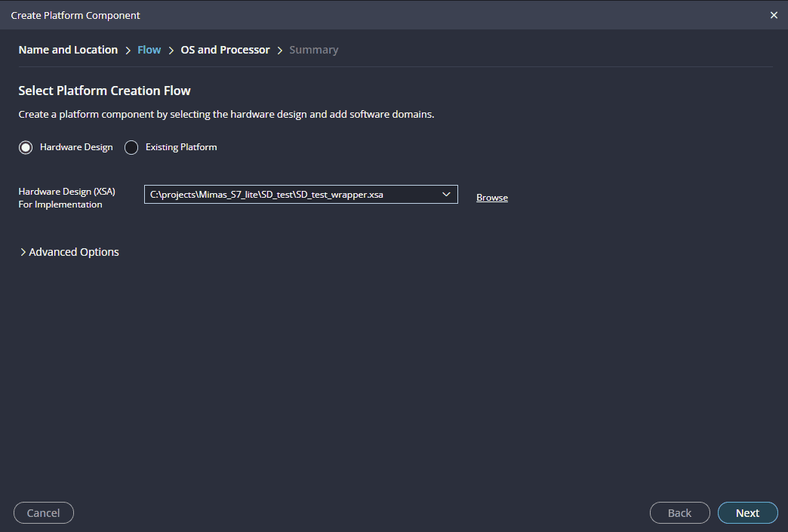Open the XSA path dropdown arrow
Screen dimensions: 788x532
[446, 195]
